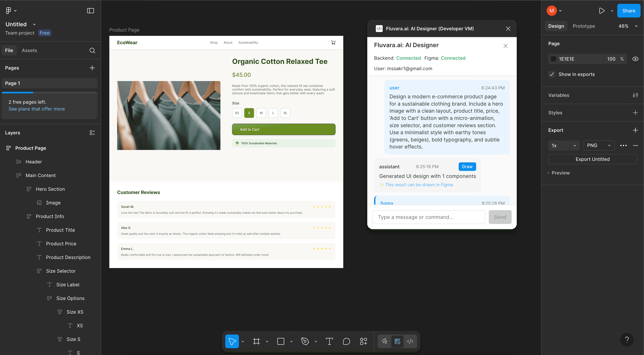The width and height of the screenshot is (644, 355).
Task: Select the Pen tool
Action: point(305,341)
